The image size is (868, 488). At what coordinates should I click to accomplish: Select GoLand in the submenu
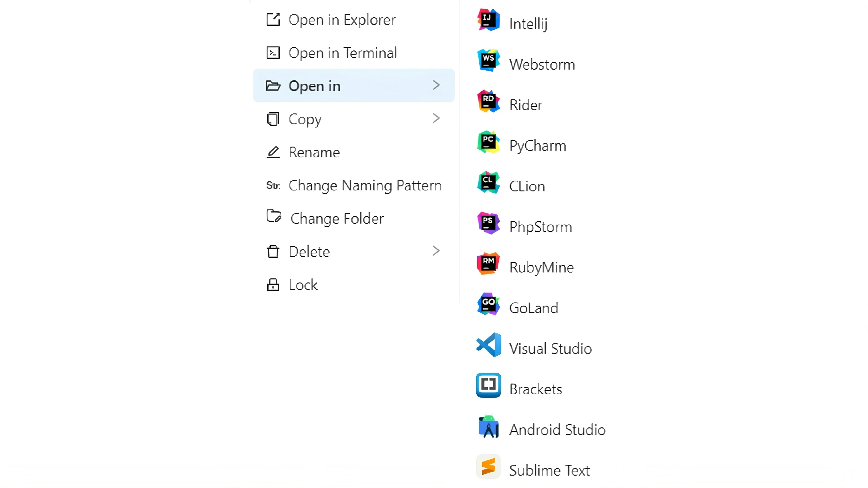pos(534,308)
